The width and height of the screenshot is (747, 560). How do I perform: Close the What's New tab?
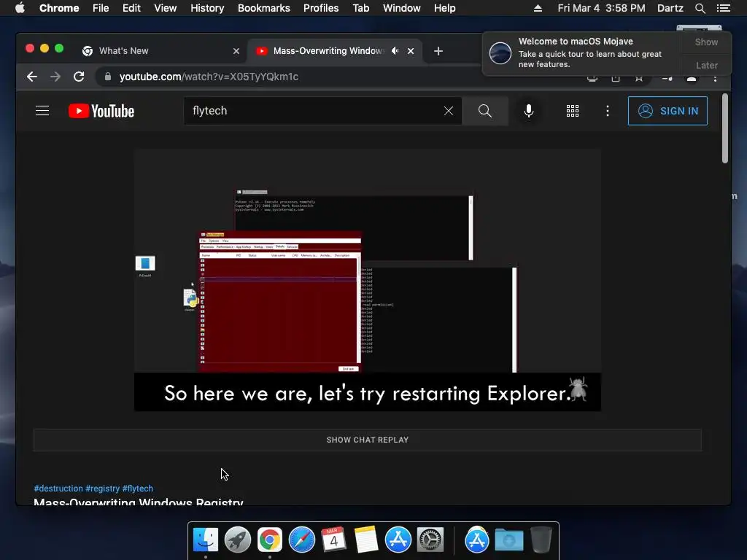point(236,51)
